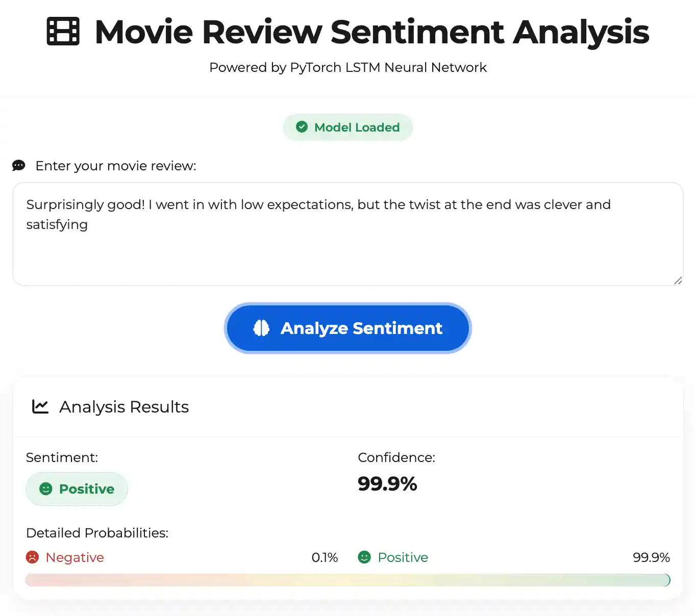Grab the textarea resize handle corner

coord(678,280)
